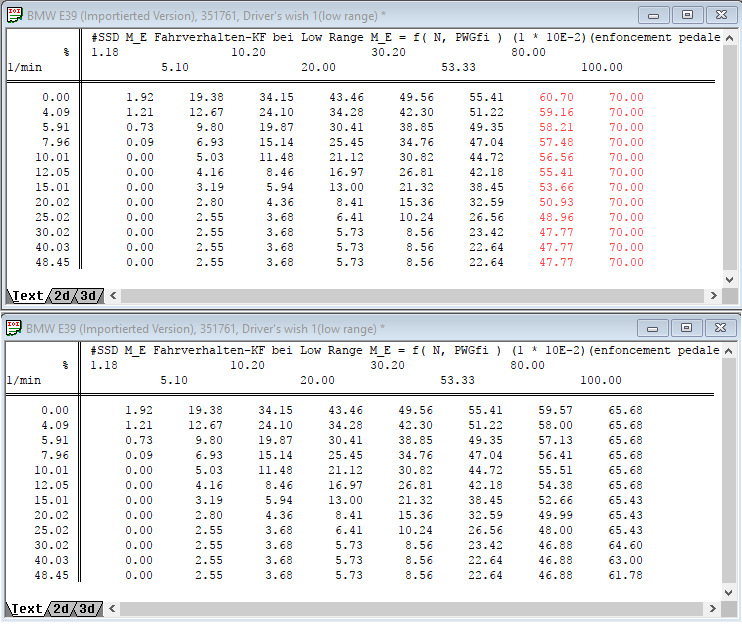
Task: Click the 1/min axis label in upper window
Action: (25, 67)
